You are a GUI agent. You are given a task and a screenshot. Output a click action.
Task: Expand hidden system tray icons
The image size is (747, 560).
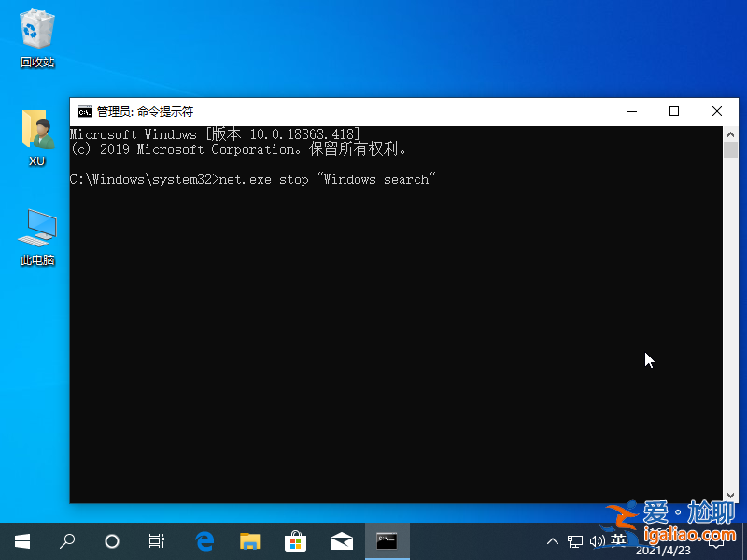pos(553,541)
